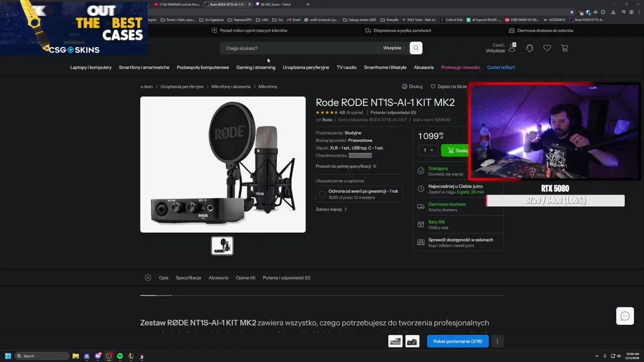The height and width of the screenshot is (362, 644).
Task: Click the main microphone kit product image
Action: (223, 164)
